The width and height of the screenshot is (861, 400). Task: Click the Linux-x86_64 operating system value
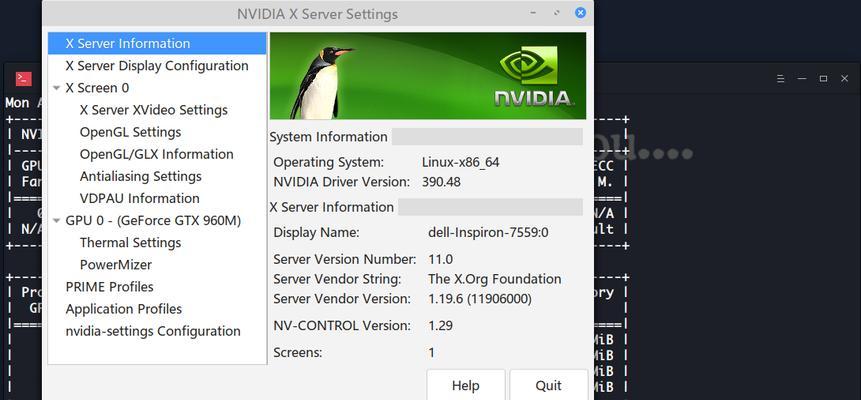(x=461, y=163)
